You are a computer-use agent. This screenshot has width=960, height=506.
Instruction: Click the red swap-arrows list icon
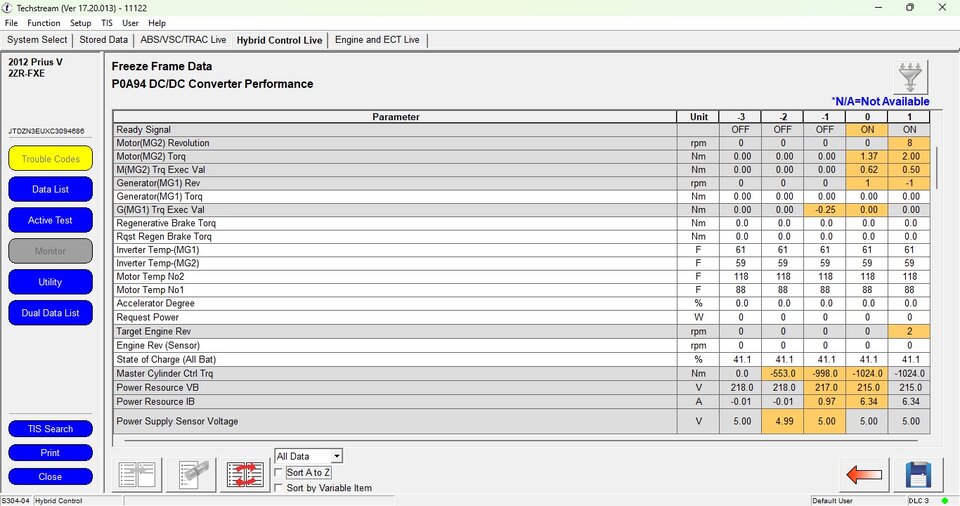[x=244, y=474]
